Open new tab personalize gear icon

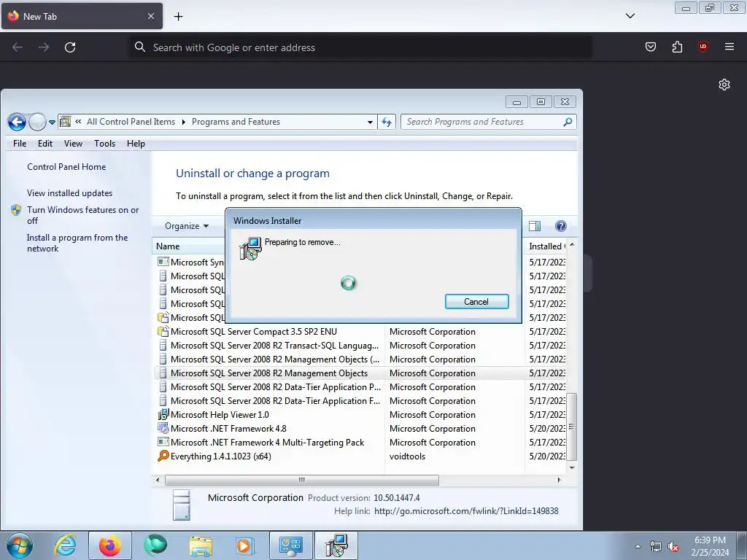(x=724, y=85)
